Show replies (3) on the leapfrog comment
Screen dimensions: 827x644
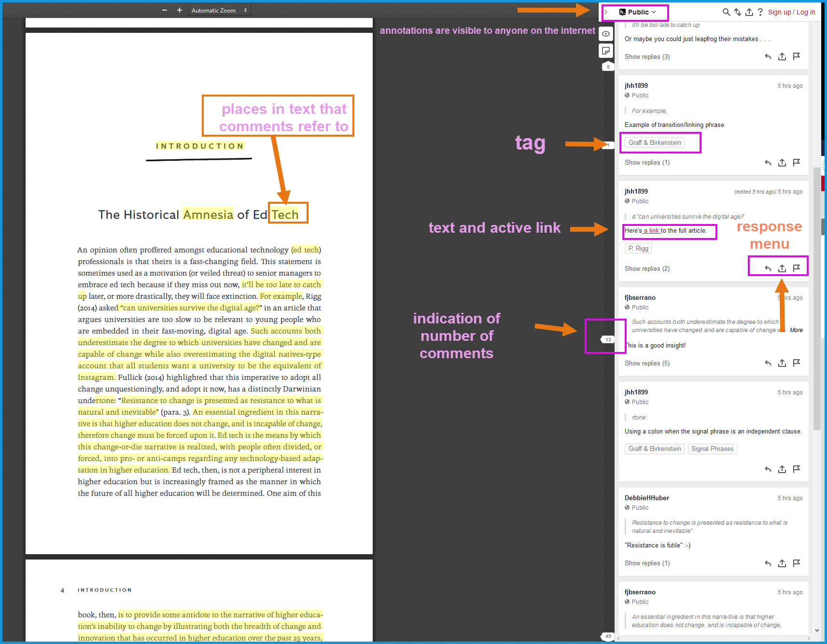click(x=647, y=57)
